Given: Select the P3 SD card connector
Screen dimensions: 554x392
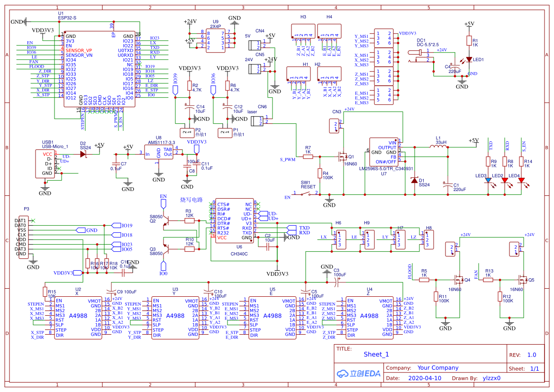Looking at the screenshot, I should pos(24,237).
